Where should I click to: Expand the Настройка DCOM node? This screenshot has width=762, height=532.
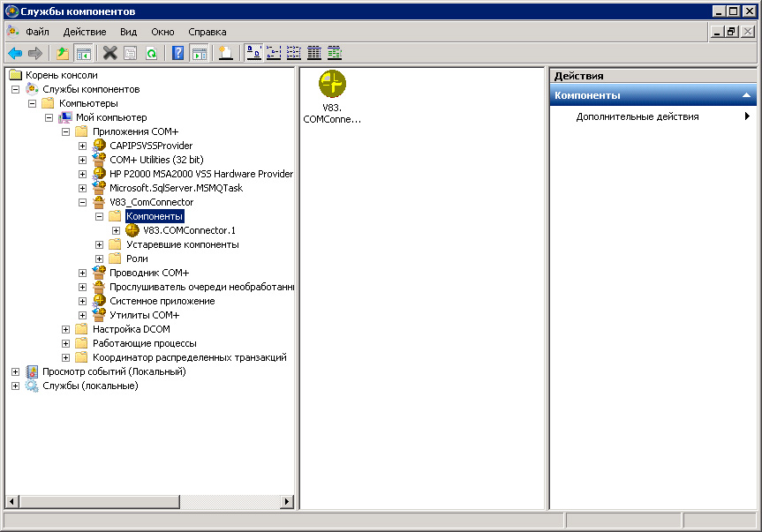[65, 329]
